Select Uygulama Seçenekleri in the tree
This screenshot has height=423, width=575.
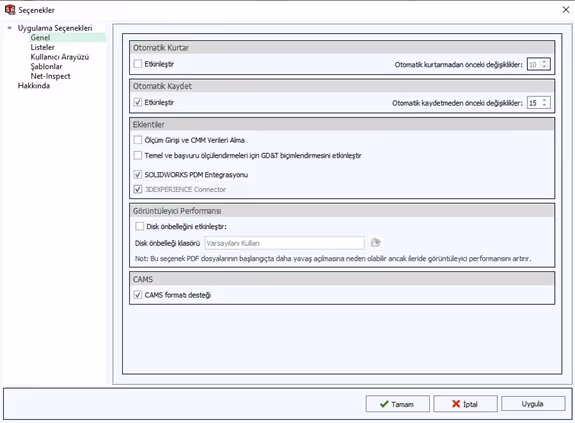(x=55, y=28)
